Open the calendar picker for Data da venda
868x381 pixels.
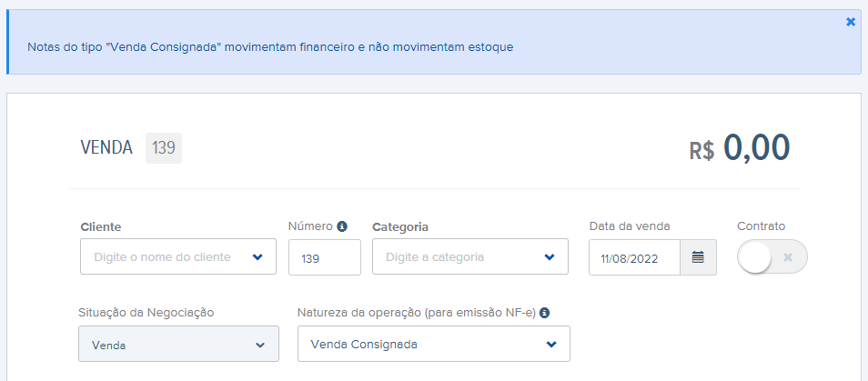[698, 257]
